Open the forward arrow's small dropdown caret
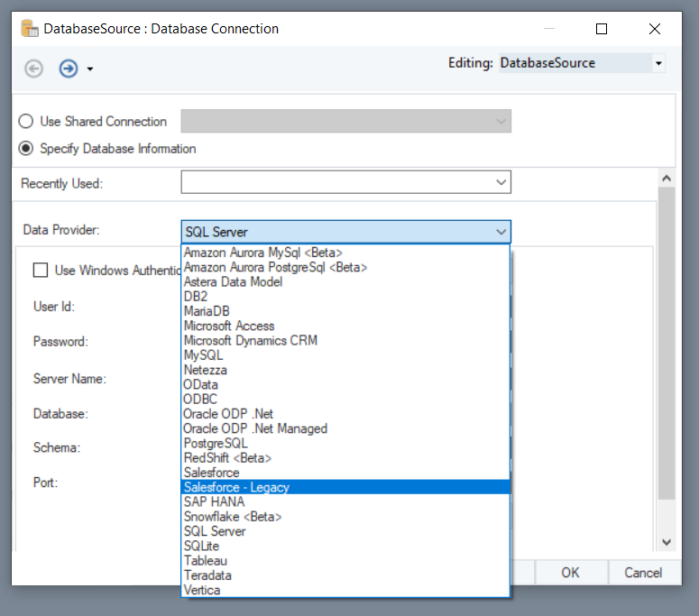Screen dimensions: 699x616 (x=90, y=69)
